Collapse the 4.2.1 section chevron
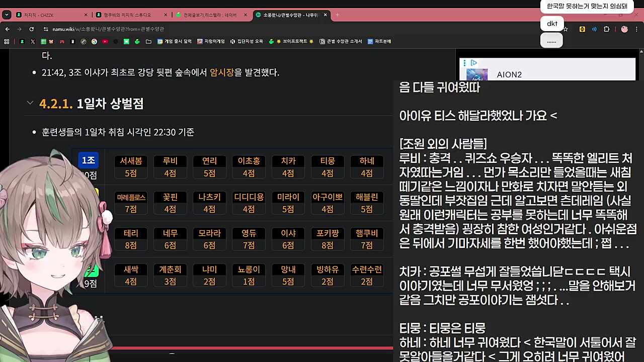The image size is (644, 362). (x=30, y=103)
